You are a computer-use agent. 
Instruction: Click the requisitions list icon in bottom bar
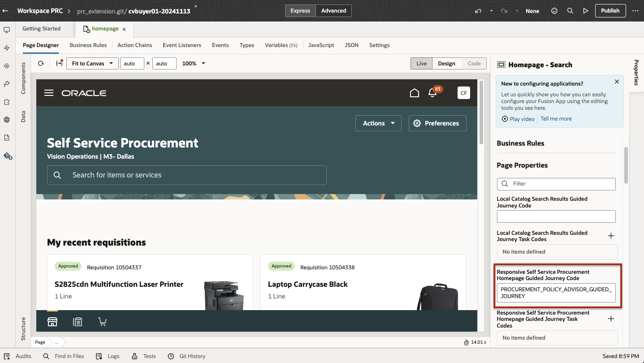click(x=78, y=322)
